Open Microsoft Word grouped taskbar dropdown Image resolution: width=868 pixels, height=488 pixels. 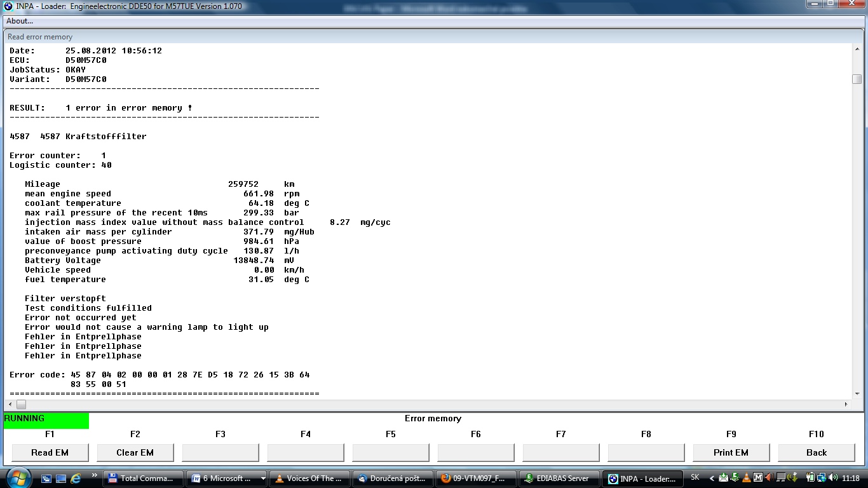tap(264, 478)
